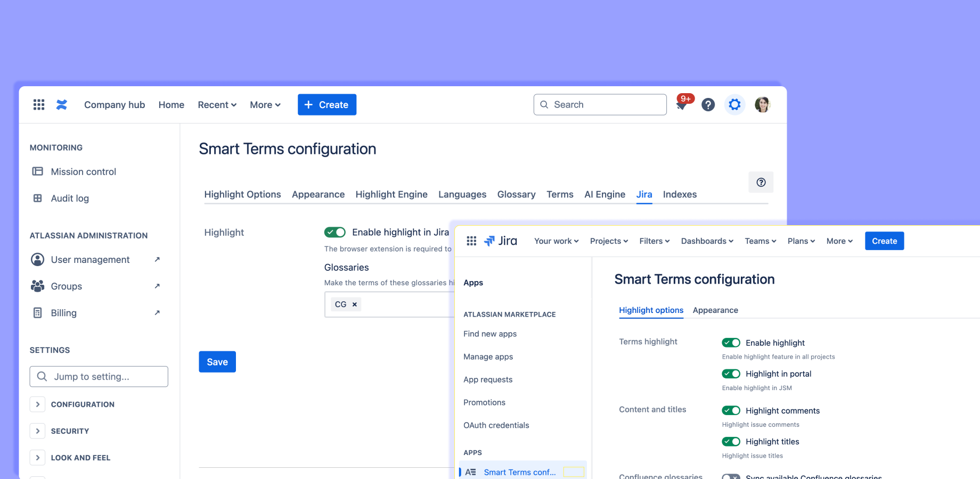Open Manage apps in Jira sidebar
This screenshot has width=980, height=479.
[x=488, y=357]
